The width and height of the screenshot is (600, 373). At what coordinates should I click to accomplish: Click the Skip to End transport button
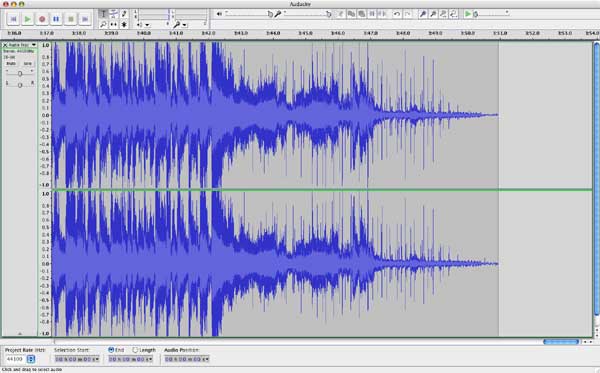85,18
